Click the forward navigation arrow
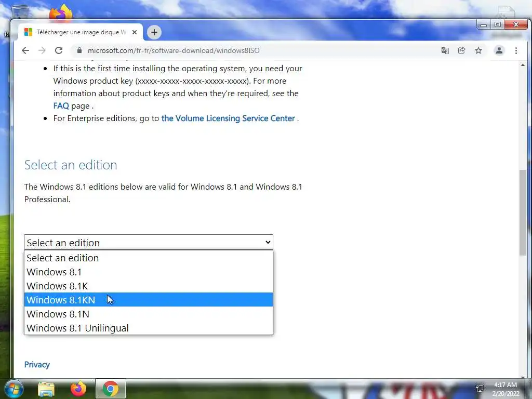The height and width of the screenshot is (399, 532). tap(42, 50)
